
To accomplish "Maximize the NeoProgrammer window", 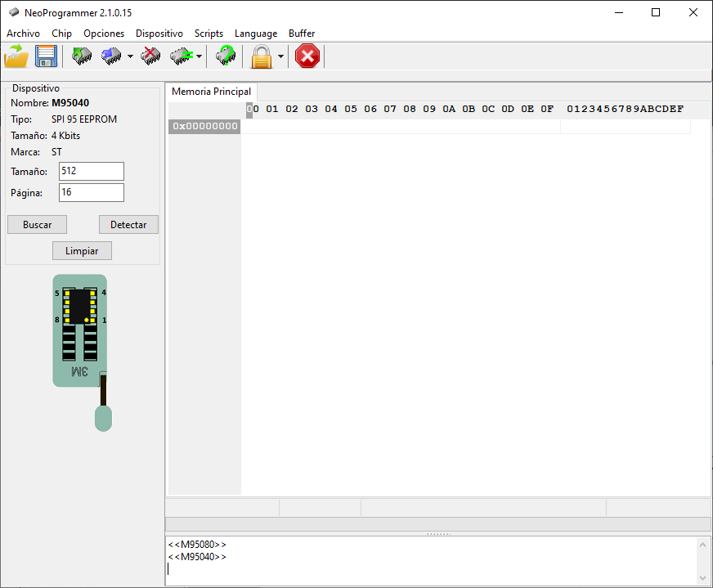I will pos(656,13).
